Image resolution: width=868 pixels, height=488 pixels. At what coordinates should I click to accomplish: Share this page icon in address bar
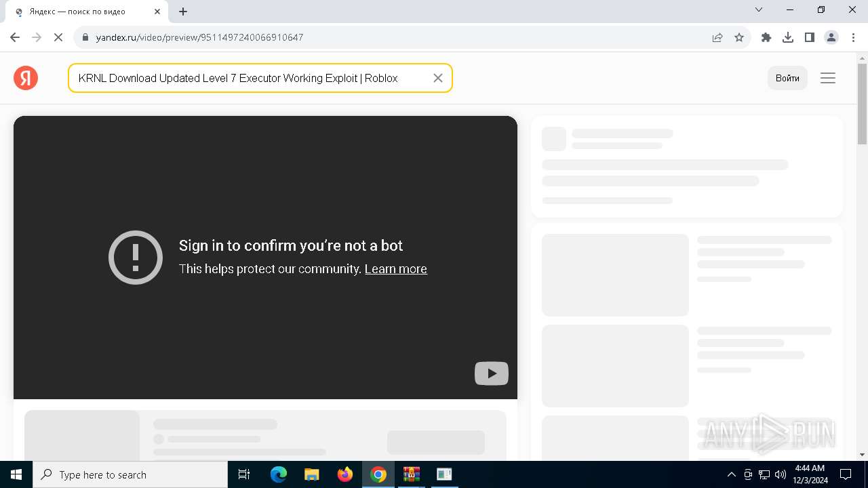[x=717, y=37]
